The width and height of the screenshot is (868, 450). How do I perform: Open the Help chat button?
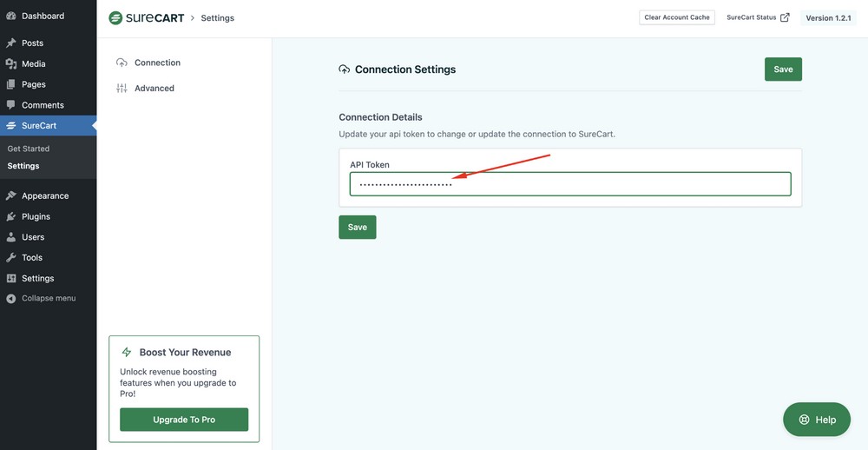click(x=817, y=420)
